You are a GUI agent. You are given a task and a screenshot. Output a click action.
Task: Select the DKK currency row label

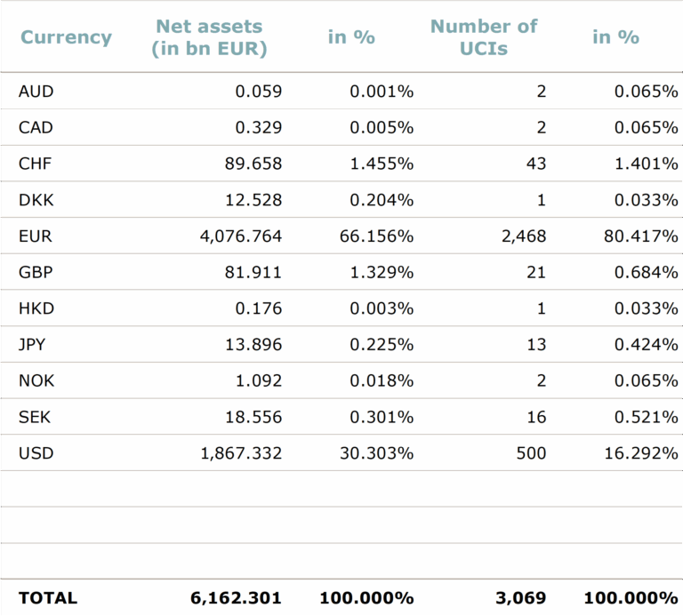(x=36, y=200)
